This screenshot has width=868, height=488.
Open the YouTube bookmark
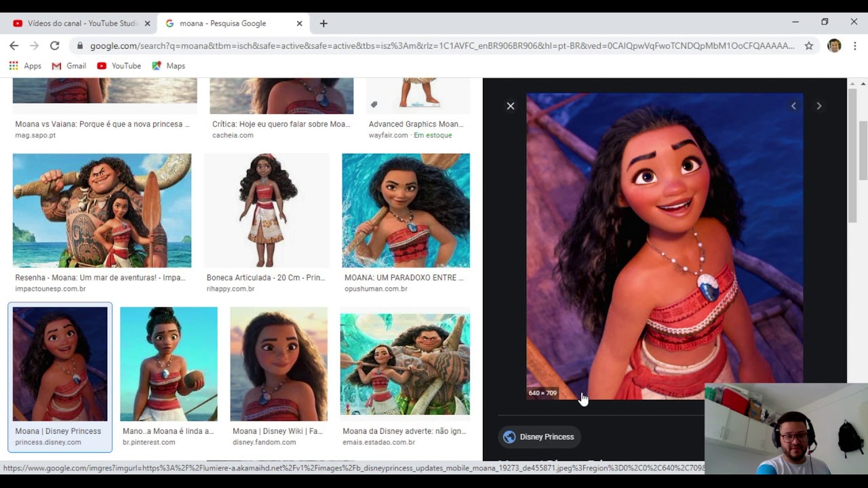point(119,66)
